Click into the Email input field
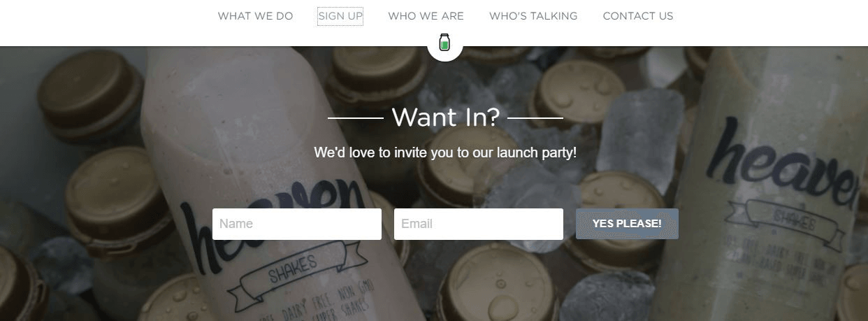The height and width of the screenshot is (321, 868). (x=479, y=224)
